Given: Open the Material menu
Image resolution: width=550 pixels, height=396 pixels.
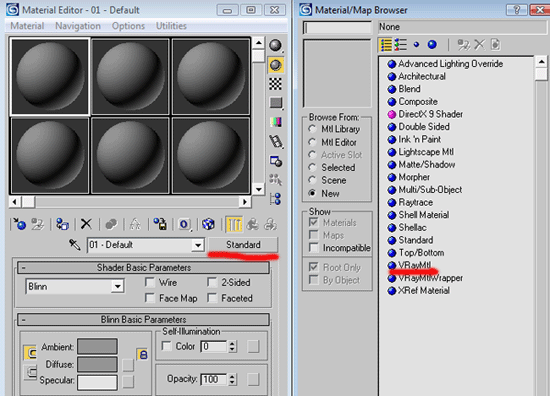Looking at the screenshot, I should 27,26.
